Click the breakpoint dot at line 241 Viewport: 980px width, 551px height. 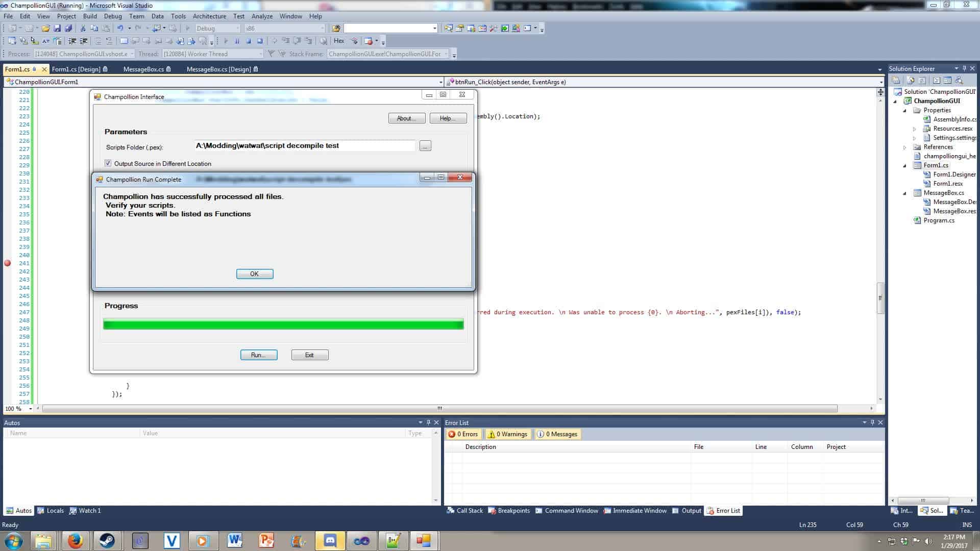tap(7, 263)
